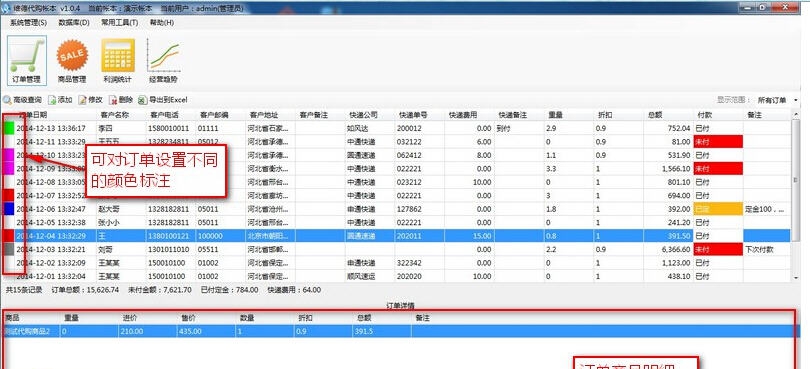Select order dated 2014-12-02 13:32:09
This screenshot has width=810, height=369.
tap(51, 263)
